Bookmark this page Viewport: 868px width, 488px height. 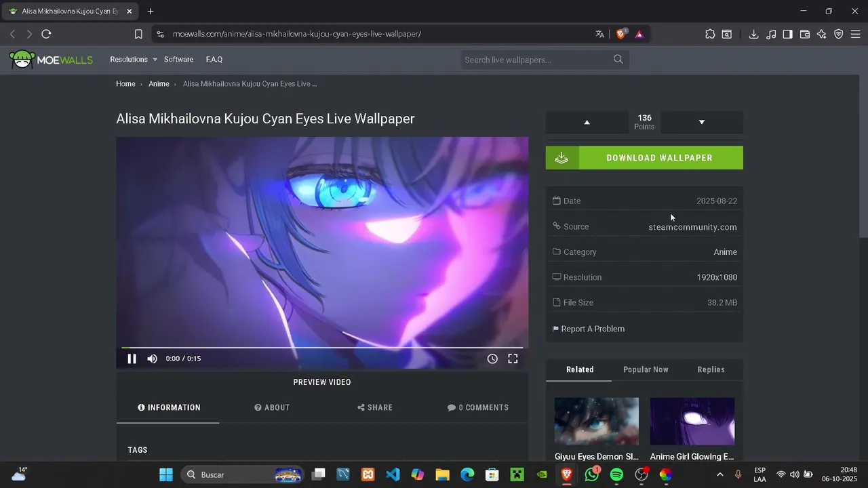pyautogui.click(x=138, y=34)
